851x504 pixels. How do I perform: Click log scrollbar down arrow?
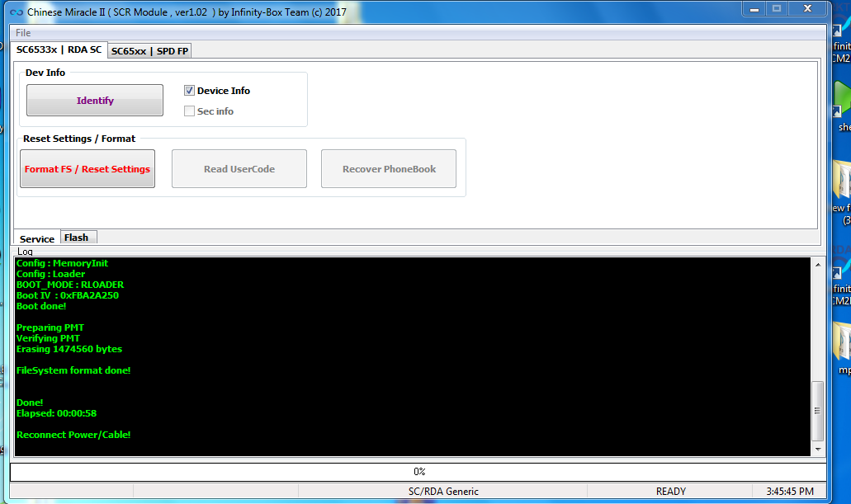tap(818, 450)
